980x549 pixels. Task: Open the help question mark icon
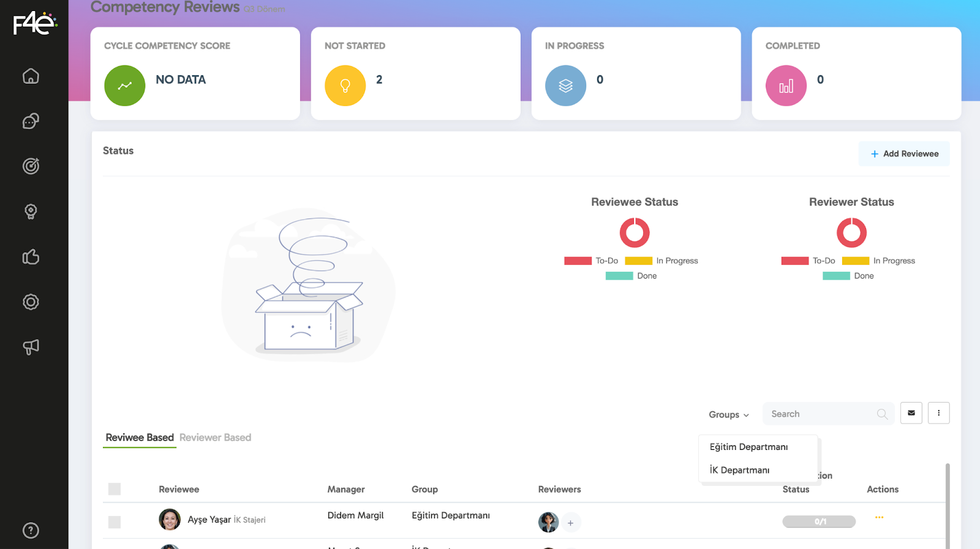pos(31,530)
